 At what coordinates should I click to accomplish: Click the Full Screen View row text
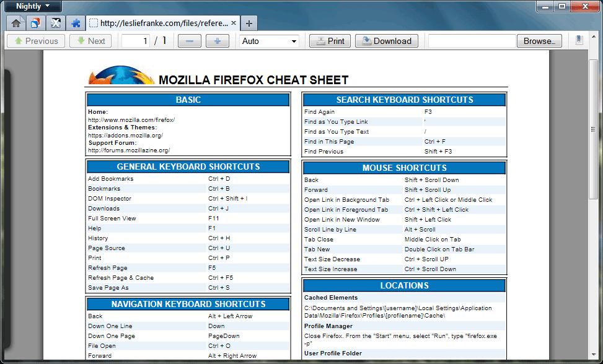(112, 218)
